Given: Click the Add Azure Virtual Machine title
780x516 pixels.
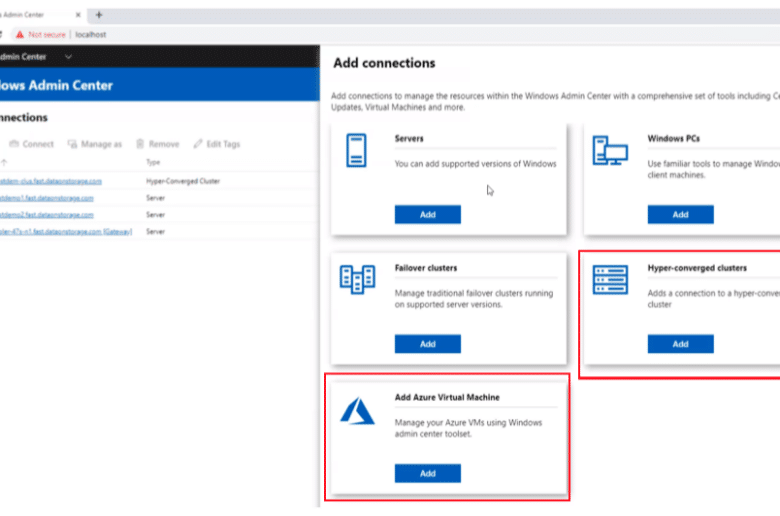Looking at the screenshot, I should pyautogui.click(x=447, y=397).
